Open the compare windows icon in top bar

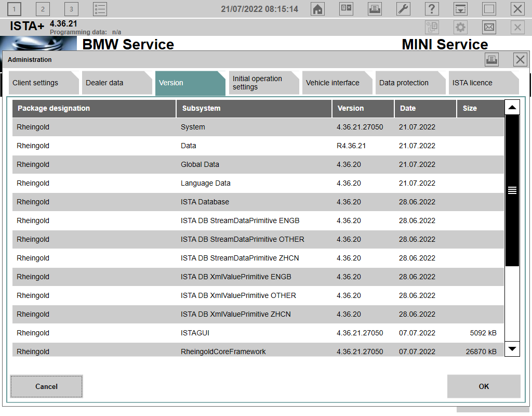pyautogui.click(x=346, y=9)
